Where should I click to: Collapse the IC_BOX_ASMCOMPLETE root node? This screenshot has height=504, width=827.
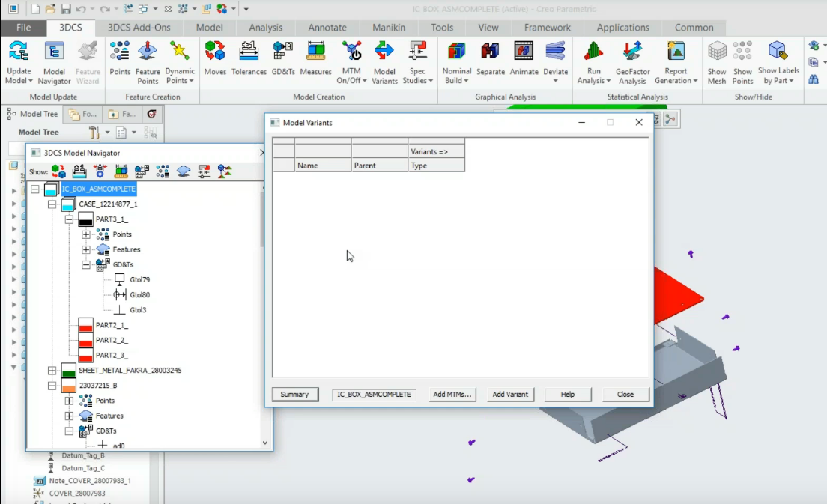coord(34,189)
